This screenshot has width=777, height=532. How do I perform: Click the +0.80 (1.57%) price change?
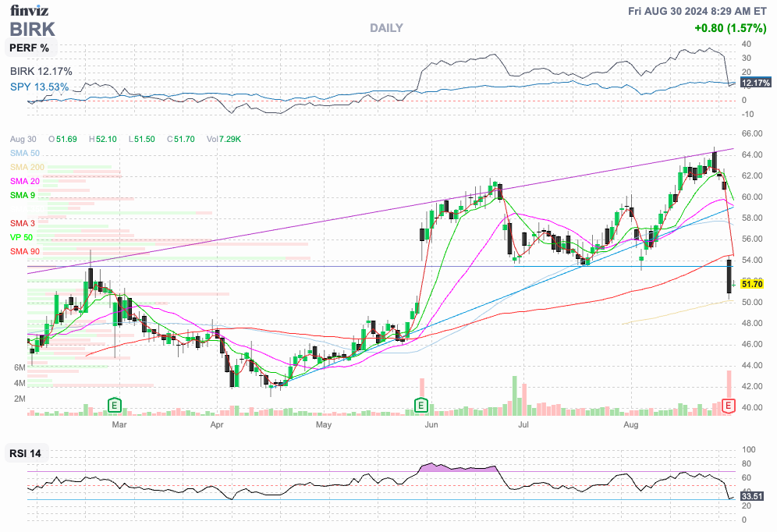click(730, 28)
